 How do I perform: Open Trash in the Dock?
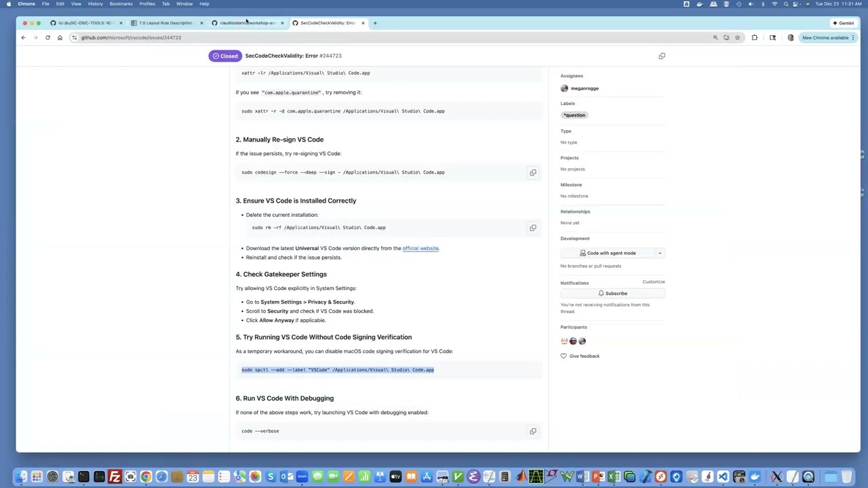pos(846,476)
